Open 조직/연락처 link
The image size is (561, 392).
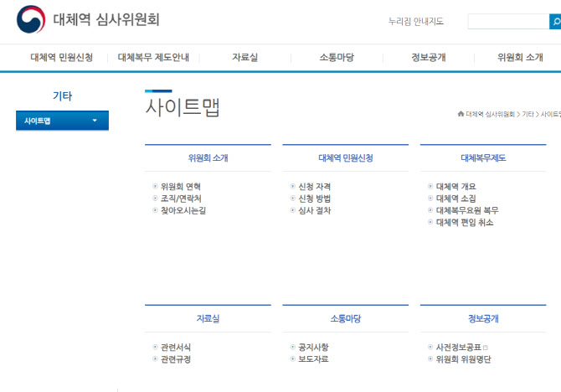[x=181, y=199]
